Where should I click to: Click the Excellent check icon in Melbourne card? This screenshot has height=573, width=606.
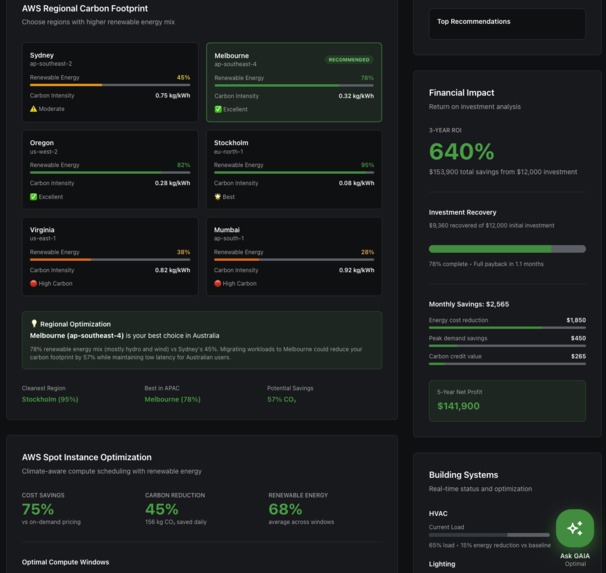(218, 109)
